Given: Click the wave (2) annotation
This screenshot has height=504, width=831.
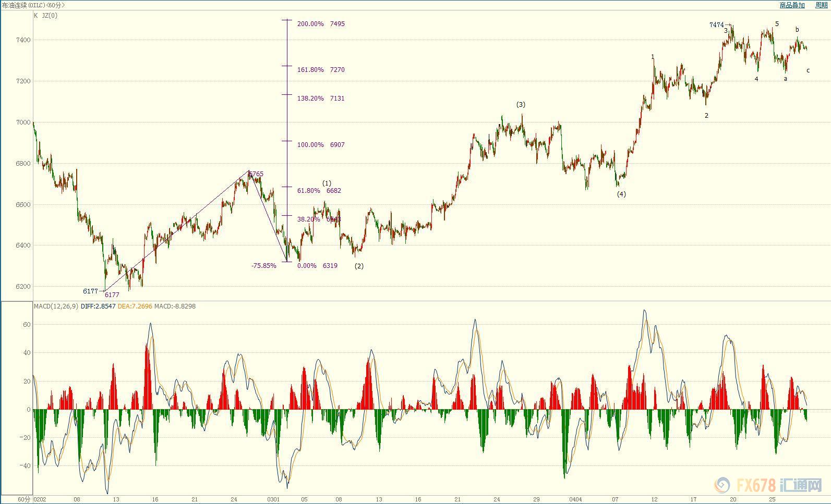Looking at the screenshot, I should click(359, 266).
